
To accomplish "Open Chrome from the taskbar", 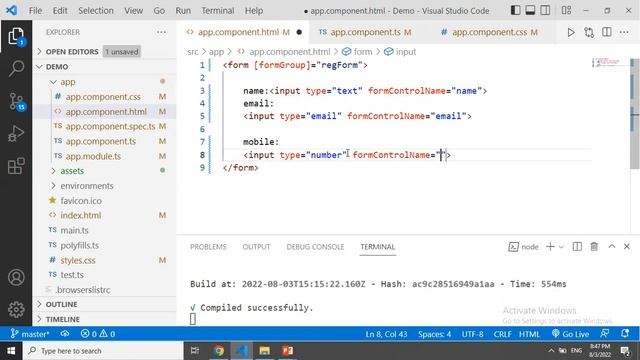I will (219, 351).
